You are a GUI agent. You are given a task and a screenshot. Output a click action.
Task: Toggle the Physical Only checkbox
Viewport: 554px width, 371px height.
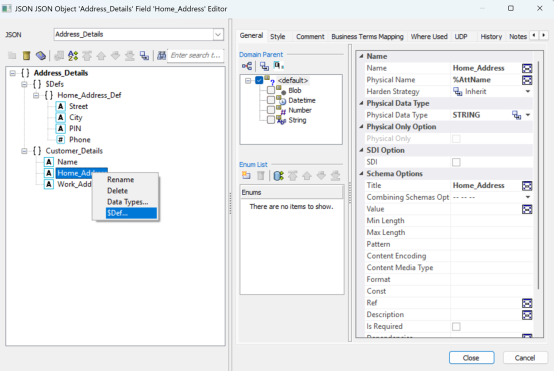coord(456,139)
